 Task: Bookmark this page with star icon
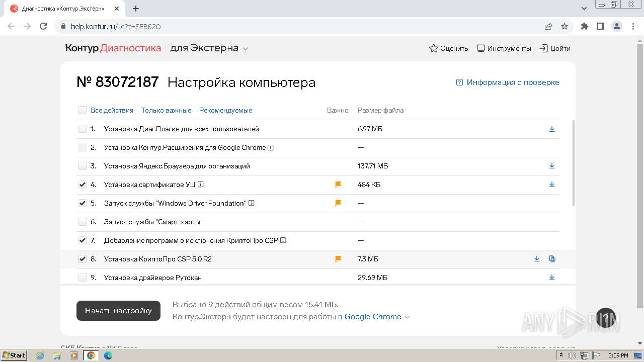[565, 26]
